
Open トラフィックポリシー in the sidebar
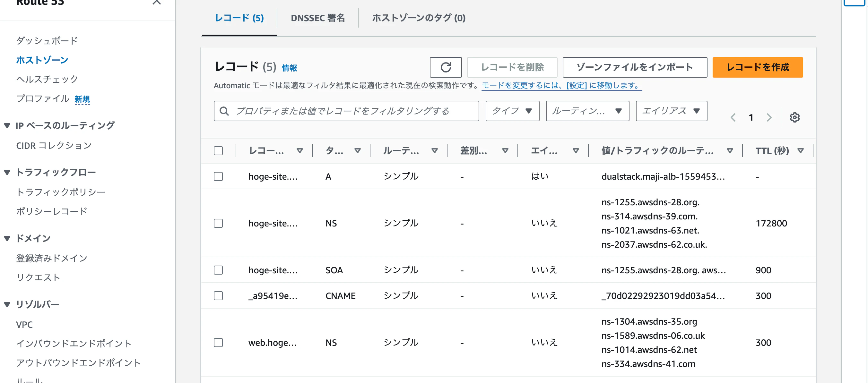[61, 192]
